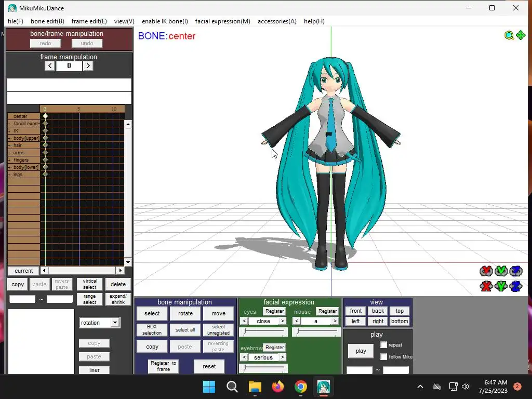Select next mouse expression arrow
The width and height of the screenshot is (532, 399).
(335, 321)
